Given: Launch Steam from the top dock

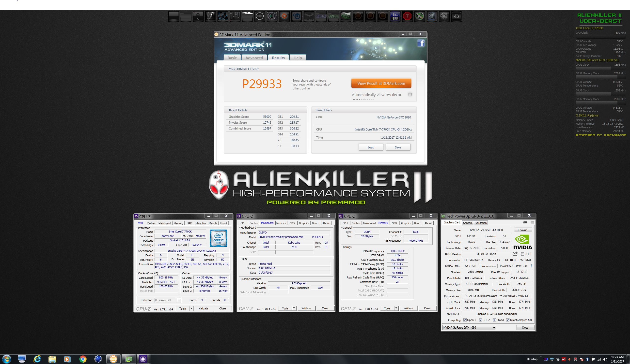Looking at the screenshot, I should click(309, 16).
